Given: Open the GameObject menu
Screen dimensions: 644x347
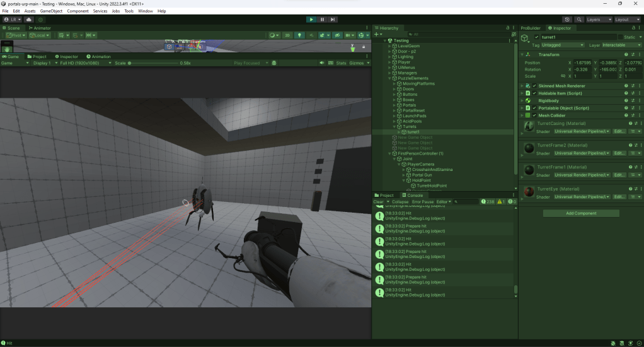Looking at the screenshot, I should pyautogui.click(x=50, y=11).
